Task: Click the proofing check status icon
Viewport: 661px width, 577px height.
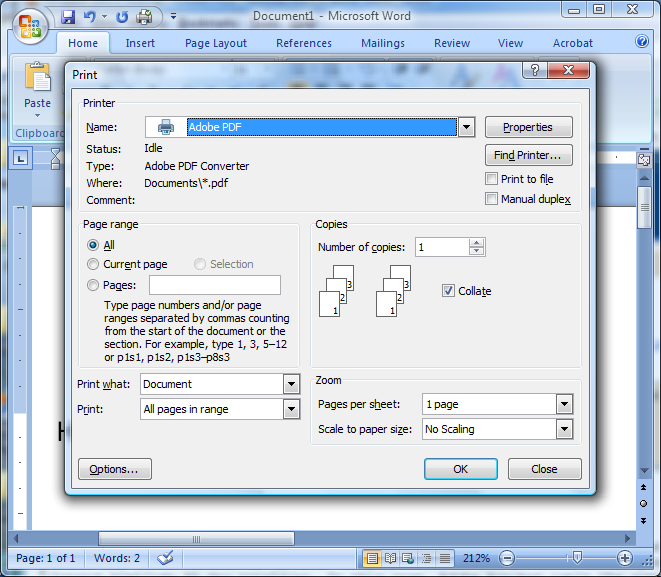Action: [165, 558]
